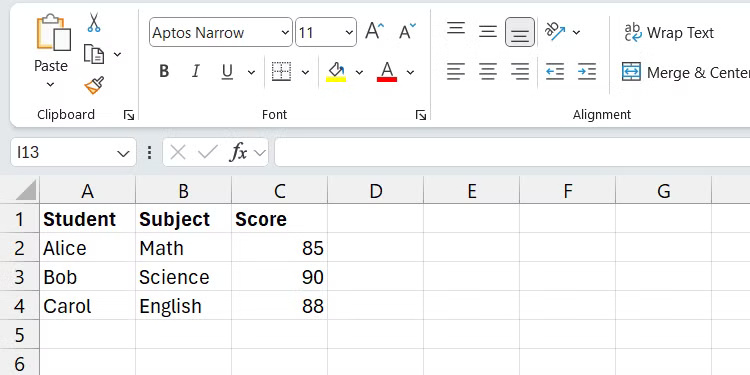This screenshot has width=750, height=375.
Task: Copy selection using the Copy icon
Action: [94, 54]
